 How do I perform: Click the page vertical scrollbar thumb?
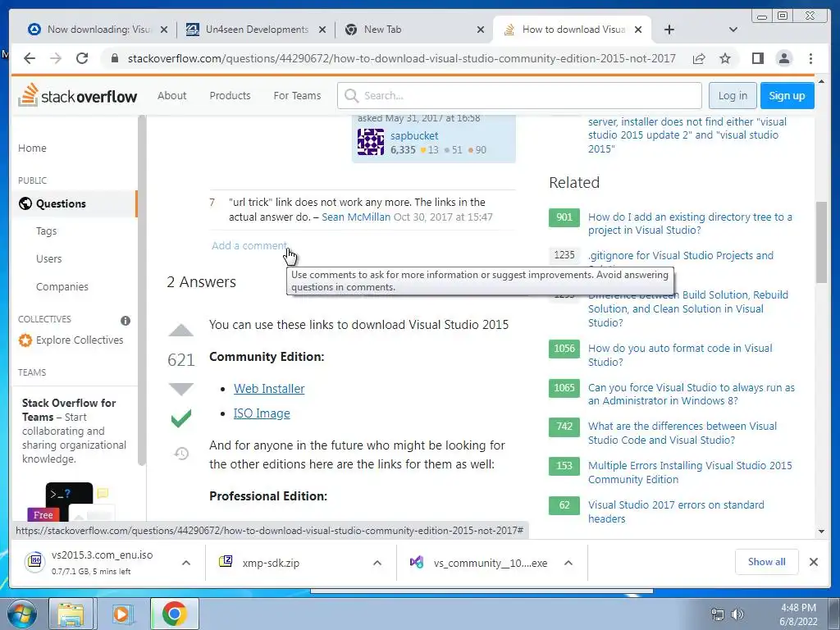821,242
